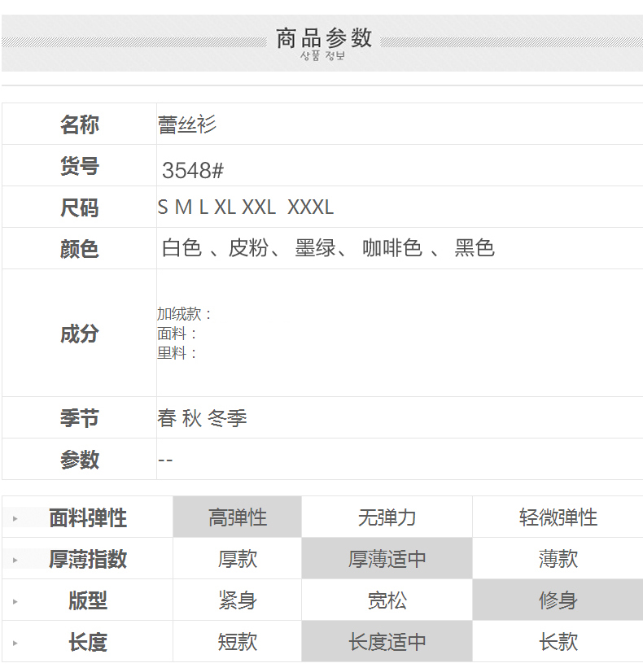
Task: Click the arrow beside 面料弹性
Action: 15,518
